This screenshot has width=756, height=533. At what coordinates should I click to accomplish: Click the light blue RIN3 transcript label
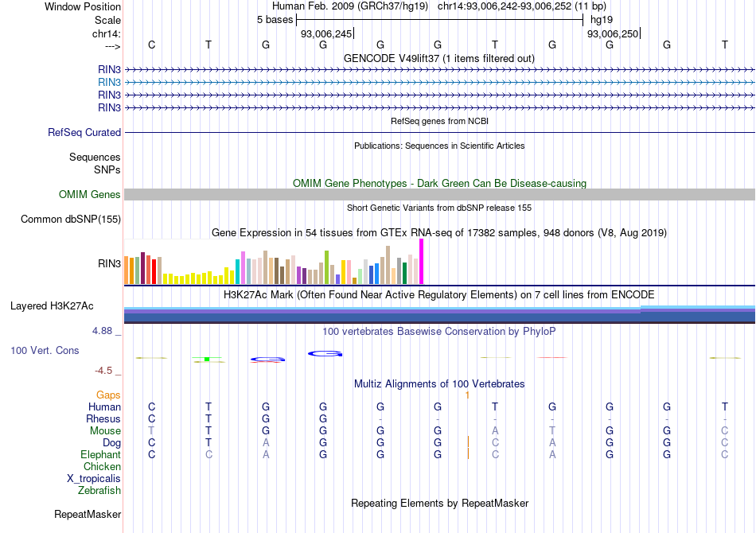[x=109, y=83]
